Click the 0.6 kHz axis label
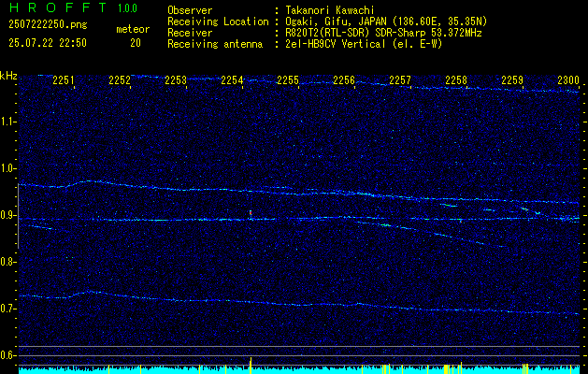This screenshot has width=588, height=374. 7,355
